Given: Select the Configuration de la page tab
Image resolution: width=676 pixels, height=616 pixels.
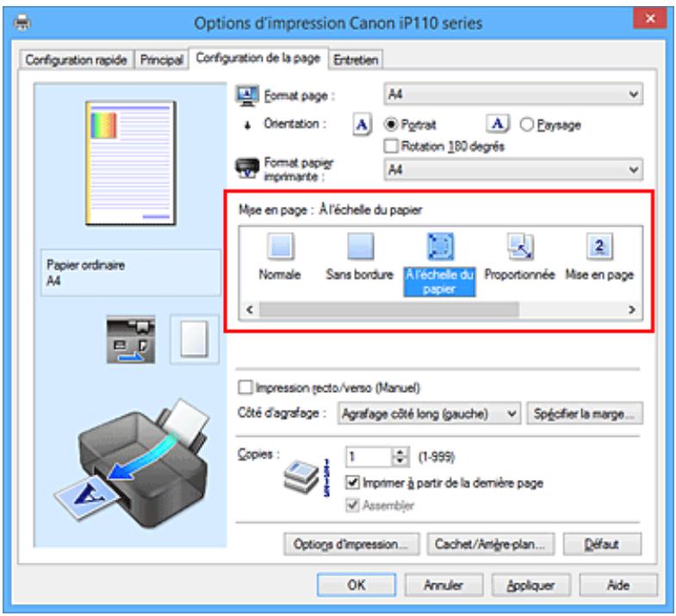Looking at the screenshot, I should click(258, 58).
